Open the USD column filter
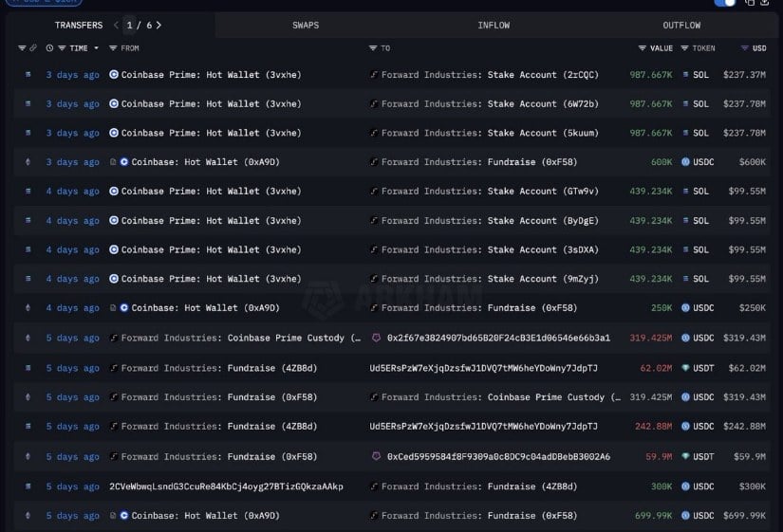The width and height of the screenshot is (783, 532). (744, 48)
